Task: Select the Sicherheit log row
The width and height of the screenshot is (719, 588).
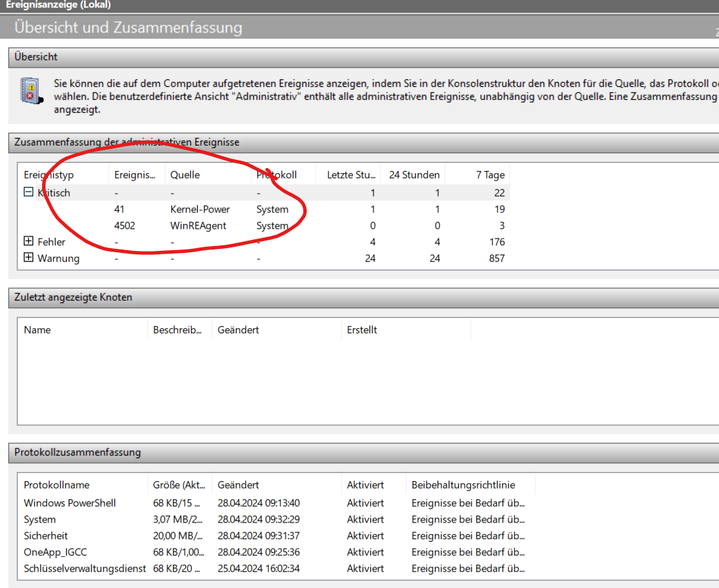Action: pos(275,536)
